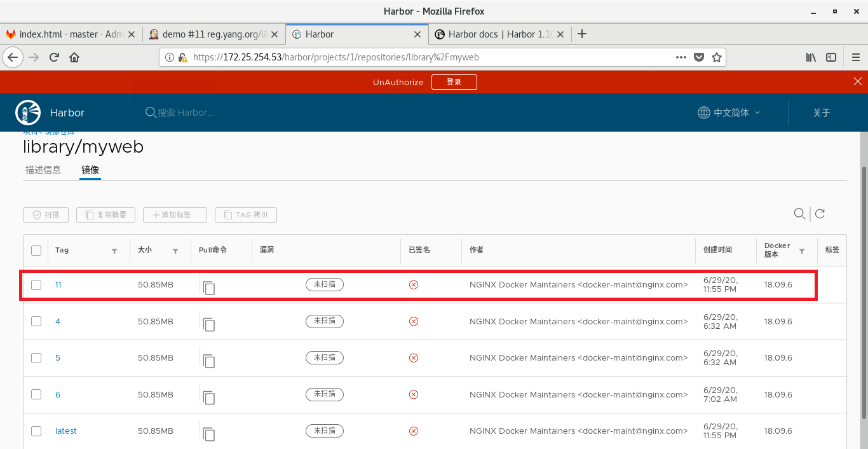Click the unsigned red X for tag 4

[x=414, y=321]
